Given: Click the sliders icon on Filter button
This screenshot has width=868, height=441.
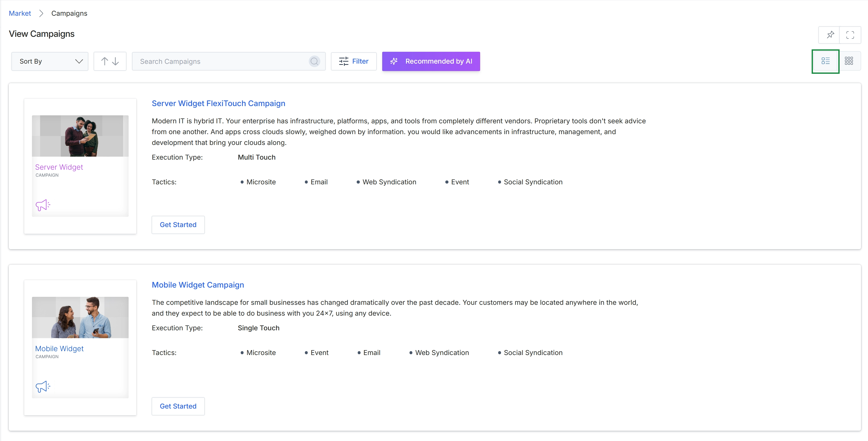Looking at the screenshot, I should pos(343,61).
